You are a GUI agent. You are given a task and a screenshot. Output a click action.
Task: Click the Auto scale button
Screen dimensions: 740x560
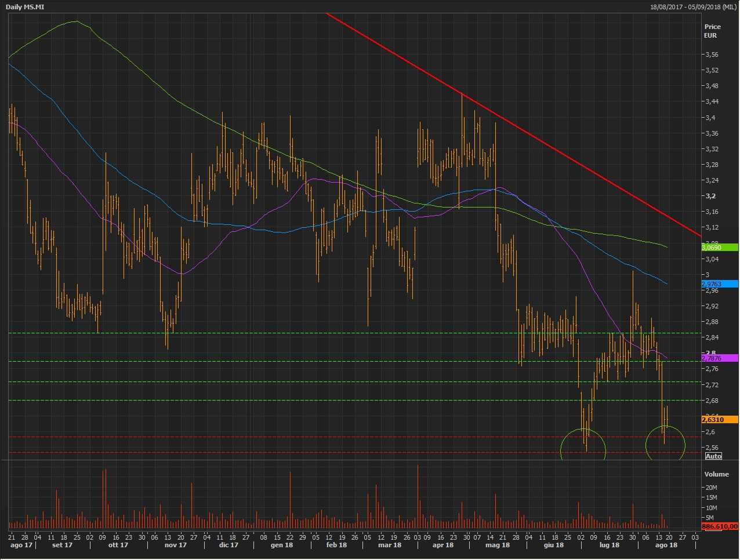pyautogui.click(x=713, y=456)
